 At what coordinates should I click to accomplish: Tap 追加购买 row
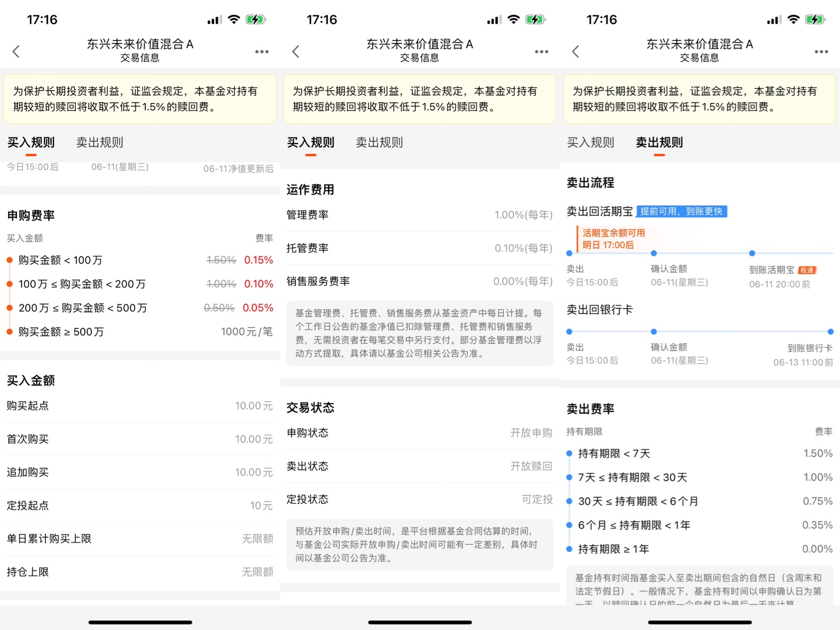pos(140,472)
